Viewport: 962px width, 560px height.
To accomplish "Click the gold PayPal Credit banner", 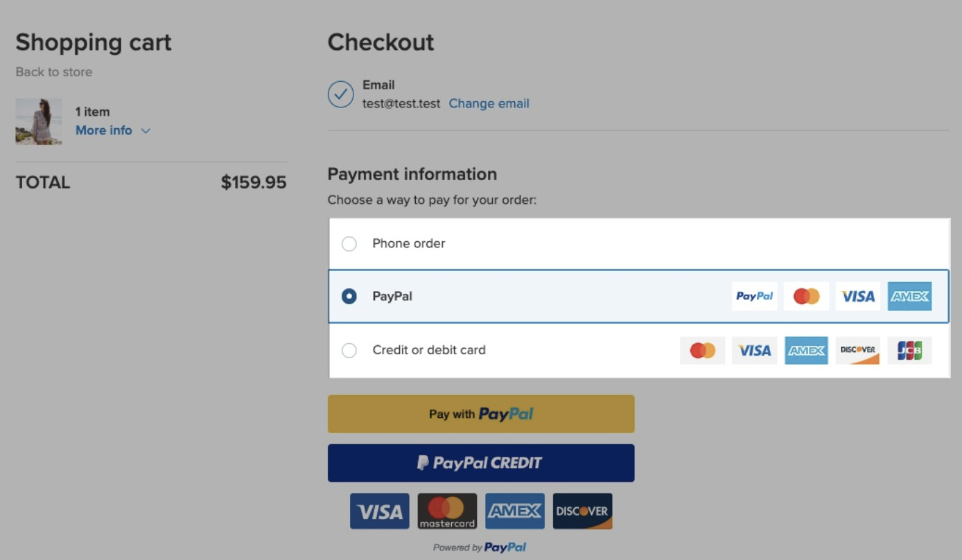I will pyautogui.click(x=481, y=462).
